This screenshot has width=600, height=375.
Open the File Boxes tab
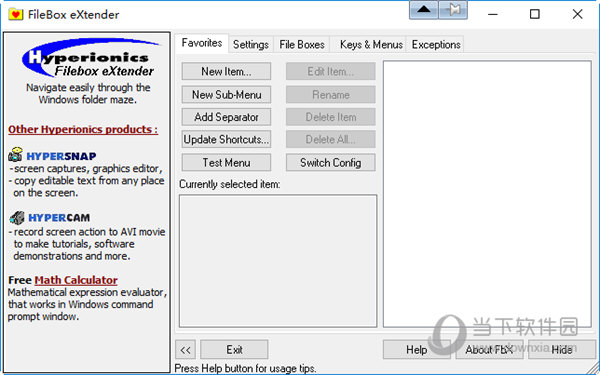point(302,44)
